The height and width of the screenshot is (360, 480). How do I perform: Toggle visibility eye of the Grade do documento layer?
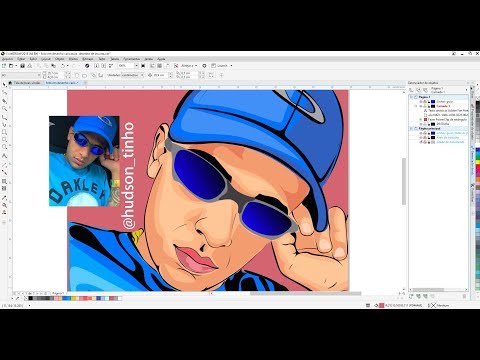coord(421,142)
